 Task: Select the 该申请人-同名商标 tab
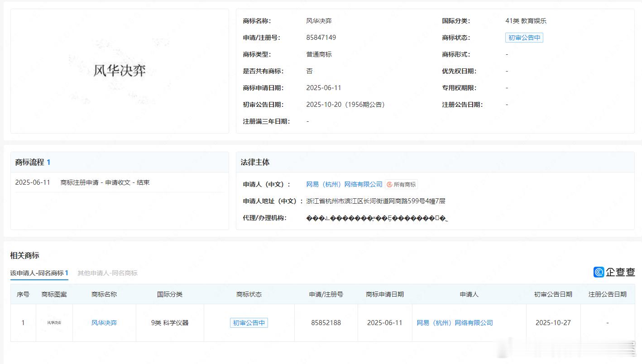coord(39,273)
